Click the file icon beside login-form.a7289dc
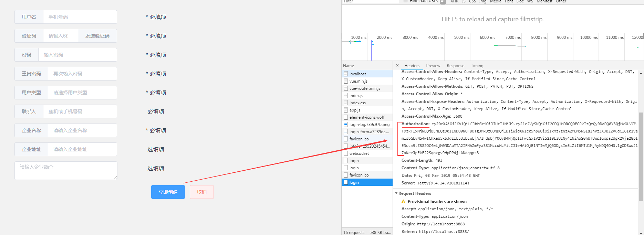Viewport: 644px width, 235px height. pos(346,132)
